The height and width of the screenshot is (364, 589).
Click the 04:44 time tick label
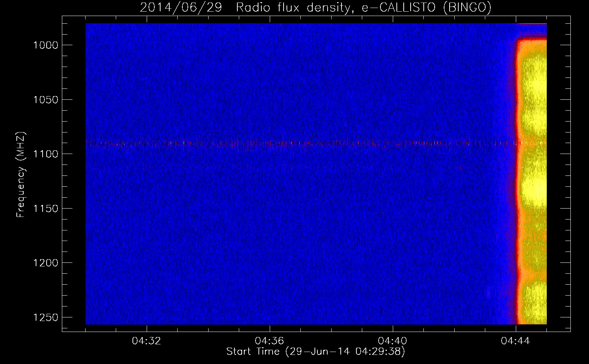point(516,341)
